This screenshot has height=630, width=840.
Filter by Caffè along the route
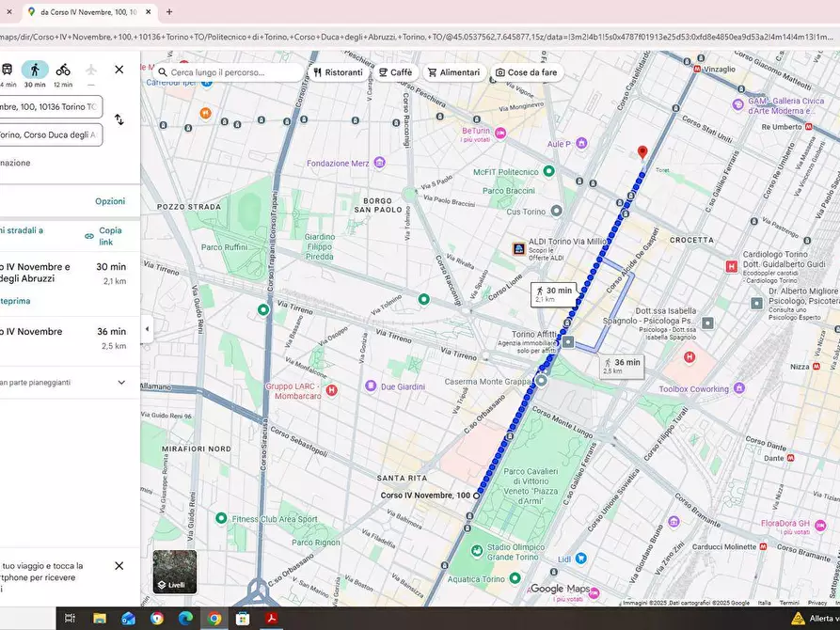tap(395, 72)
